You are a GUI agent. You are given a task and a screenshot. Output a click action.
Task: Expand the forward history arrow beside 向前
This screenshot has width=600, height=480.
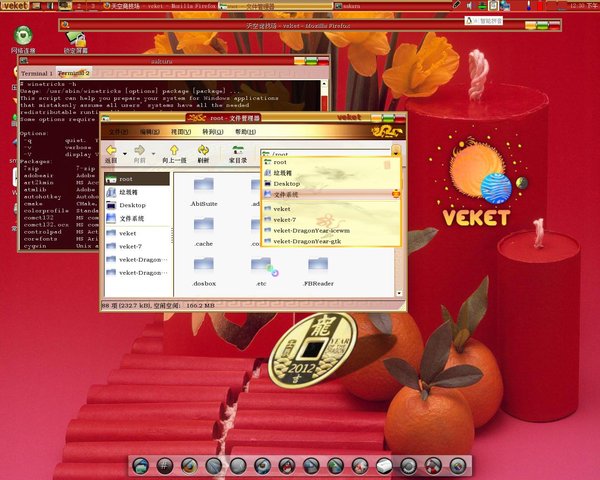point(153,152)
